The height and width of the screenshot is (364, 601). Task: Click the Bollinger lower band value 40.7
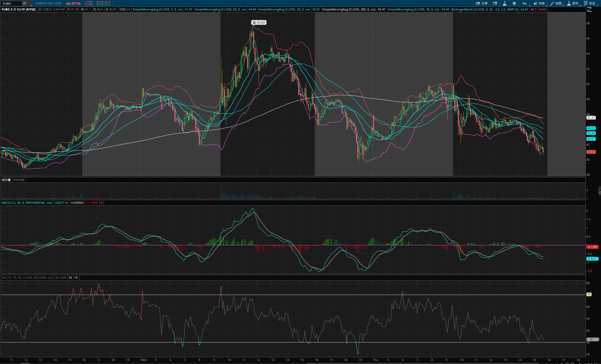[533, 9]
